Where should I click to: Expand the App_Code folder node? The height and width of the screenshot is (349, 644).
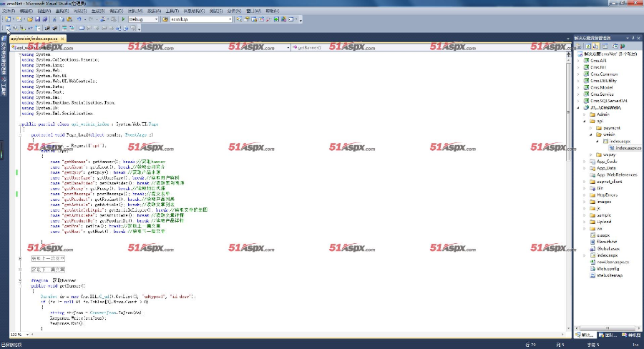pos(585,162)
